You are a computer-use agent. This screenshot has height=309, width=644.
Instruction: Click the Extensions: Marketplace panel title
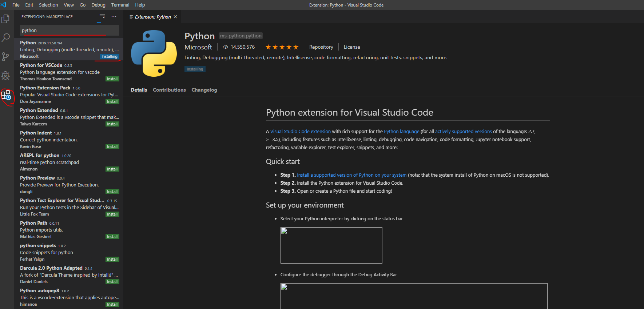47,17
